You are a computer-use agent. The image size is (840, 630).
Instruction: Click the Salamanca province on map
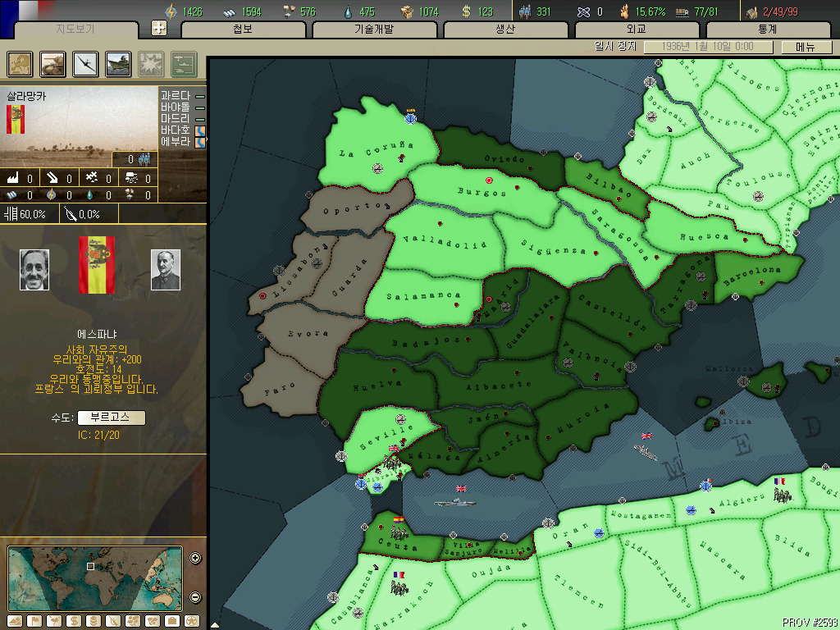coord(423,297)
